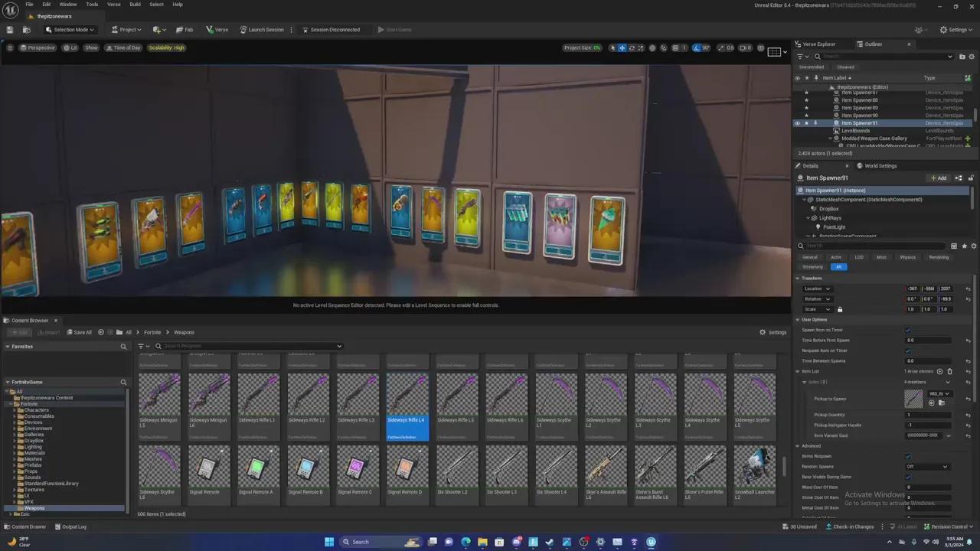Click Launch Session button
This screenshot has height=551, width=980.
(x=262, y=30)
